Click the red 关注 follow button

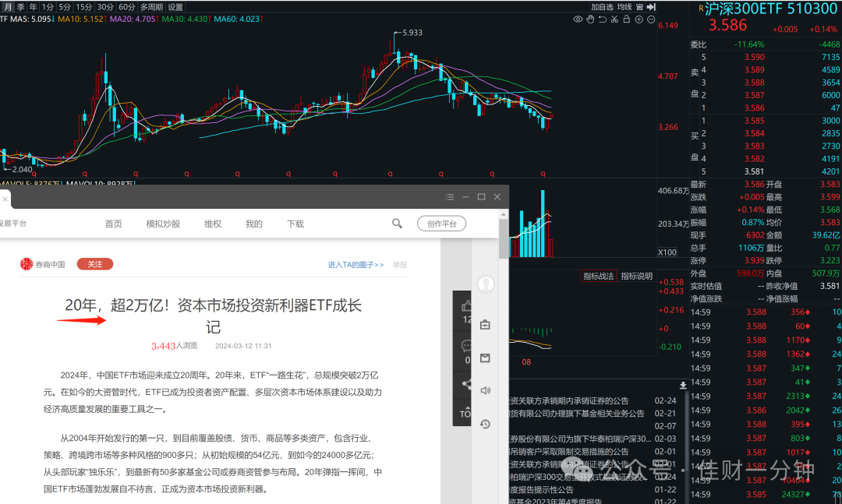95,264
